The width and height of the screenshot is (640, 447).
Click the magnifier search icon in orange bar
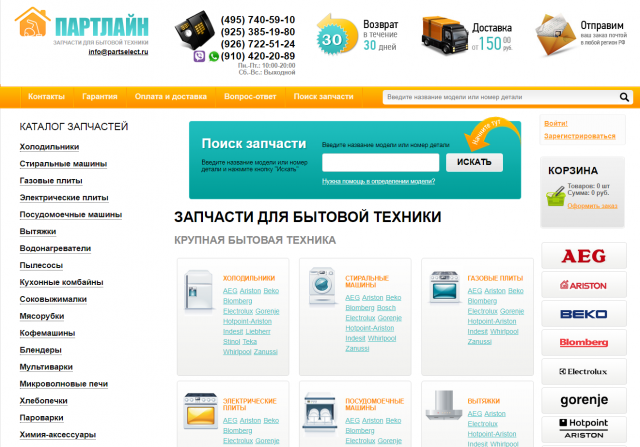pos(624,97)
